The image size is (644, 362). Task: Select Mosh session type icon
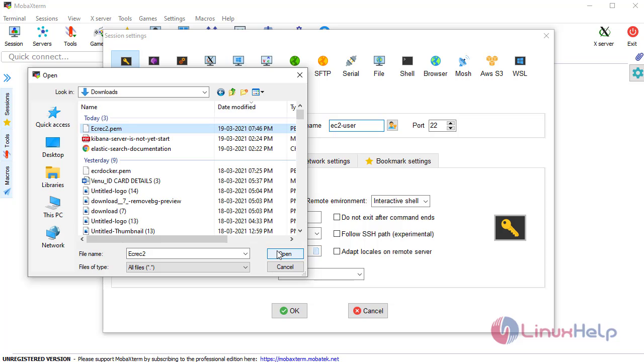(x=463, y=66)
